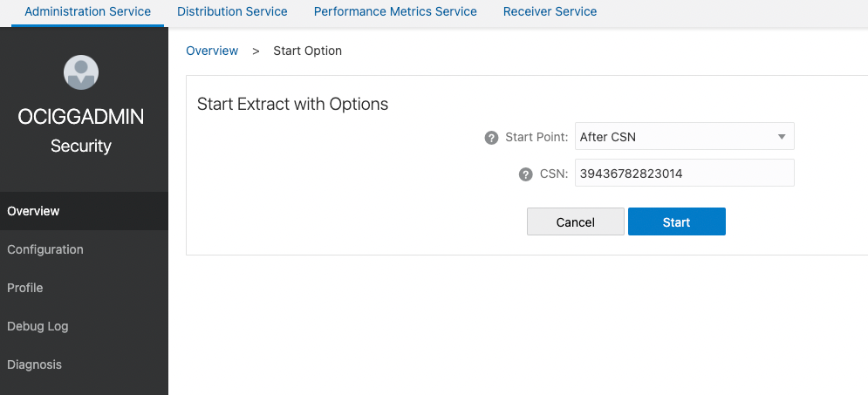
Task: Switch to Administration Service tab
Action: click(87, 11)
